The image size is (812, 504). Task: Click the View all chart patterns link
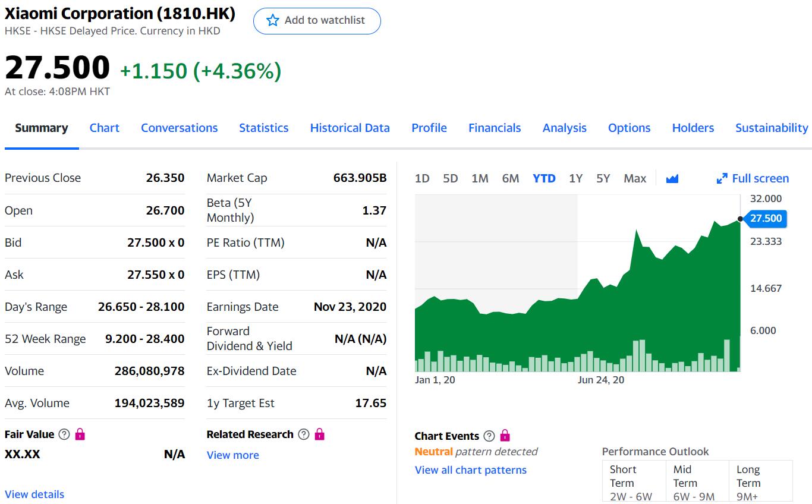(470, 470)
